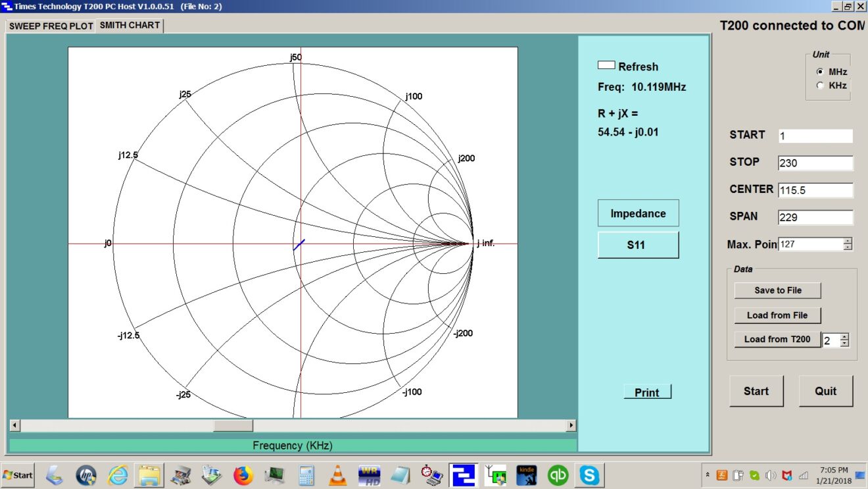This screenshot has width=868, height=489.
Task: Select the SMITH CHART tab
Action: click(x=130, y=25)
